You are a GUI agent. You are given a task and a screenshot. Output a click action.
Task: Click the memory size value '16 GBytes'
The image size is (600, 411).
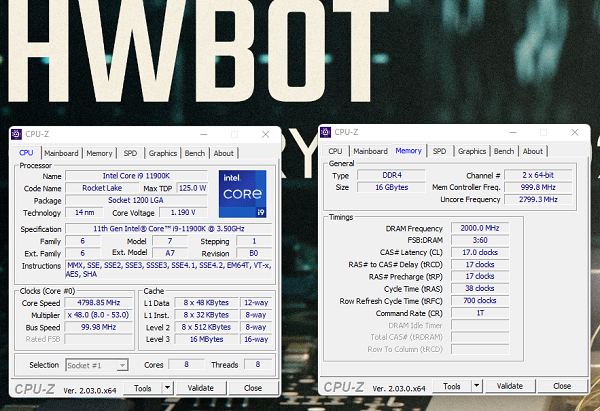(x=391, y=187)
